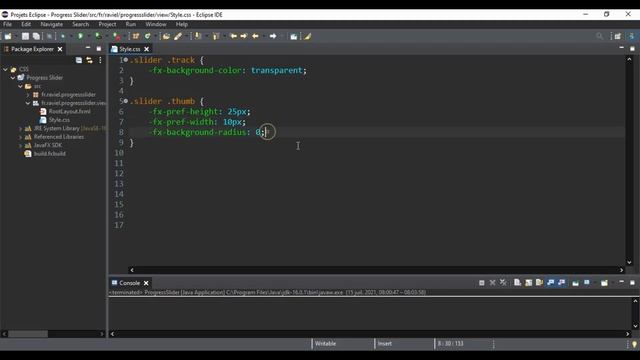Open the Navigate menu
Viewport: 640px width, 360px height.
click(51, 24)
